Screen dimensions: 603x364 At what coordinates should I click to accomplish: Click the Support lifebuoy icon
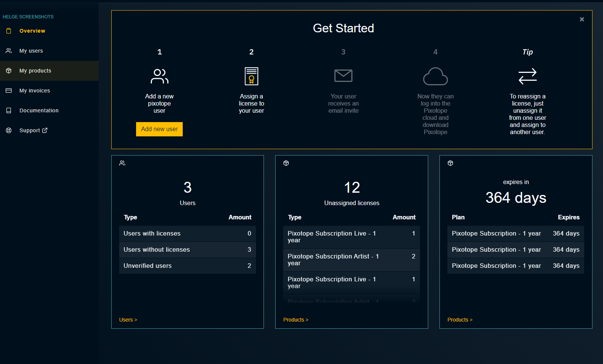(9, 130)
